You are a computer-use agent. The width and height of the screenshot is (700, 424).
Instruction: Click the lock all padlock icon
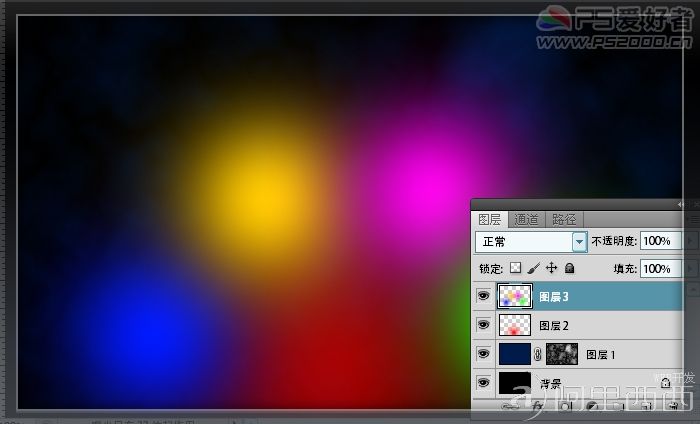(569, 268)
